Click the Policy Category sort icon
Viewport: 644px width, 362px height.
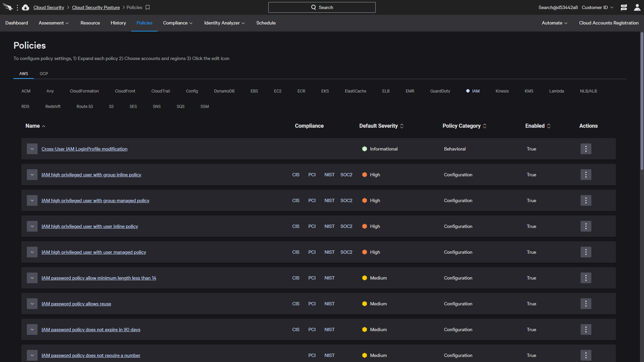pos(485,126)
